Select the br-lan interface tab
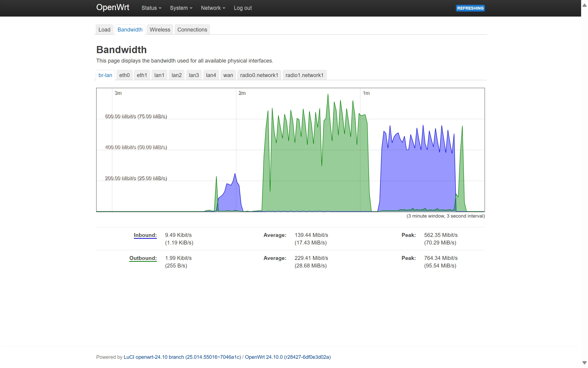The image size is (588, 368). tap(105, 75)
